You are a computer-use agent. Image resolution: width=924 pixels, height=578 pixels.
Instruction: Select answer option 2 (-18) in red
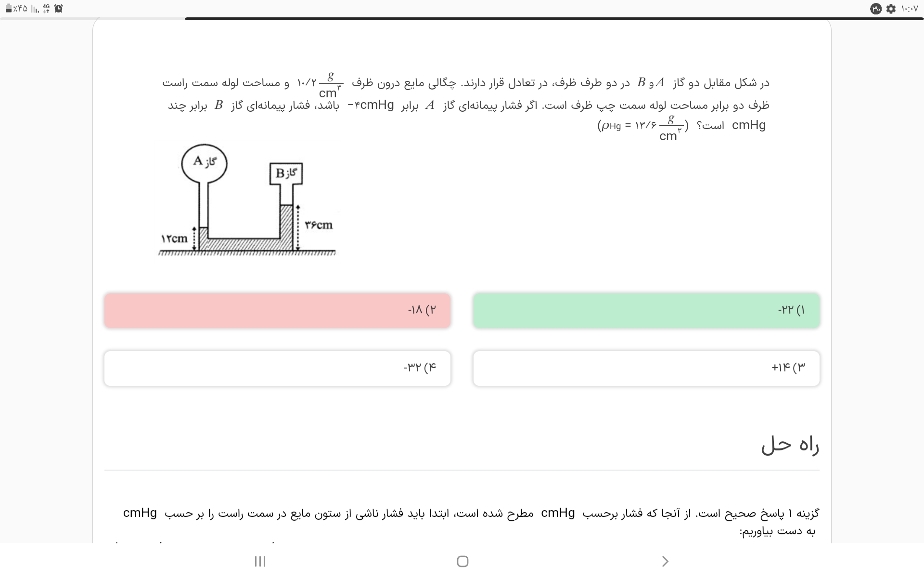click(277, 310)
